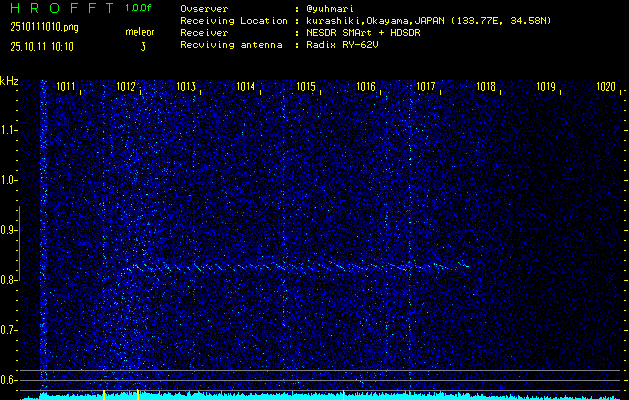This screenshot has width=629, height=400.
Task: Click the 1019 time axis label
Action: pyautogui.click(x=546, y=86)
